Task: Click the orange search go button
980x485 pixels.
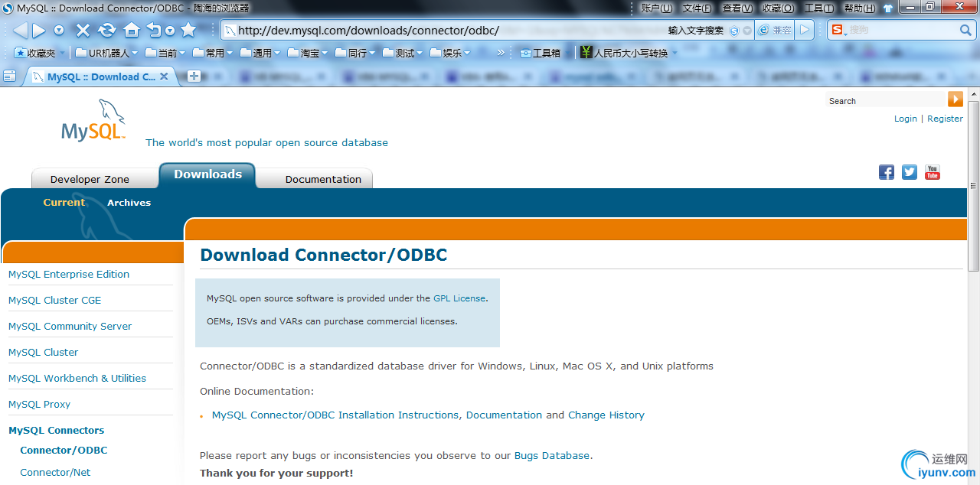Action: (955, 99)
